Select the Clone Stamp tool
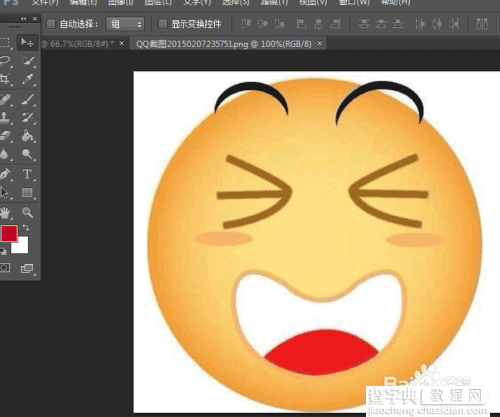The height and width of the screenshot is (417, 500). pyautogui.click(x=5, y=117)
